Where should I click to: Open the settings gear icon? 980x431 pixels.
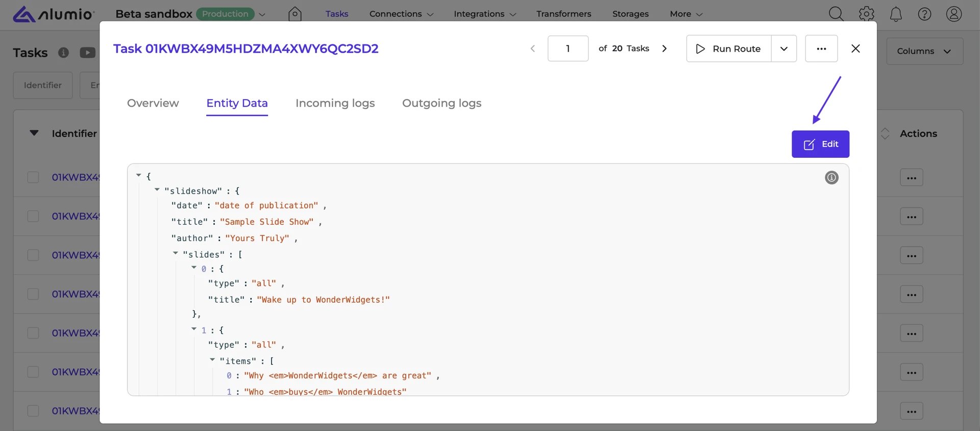[866, 14]
